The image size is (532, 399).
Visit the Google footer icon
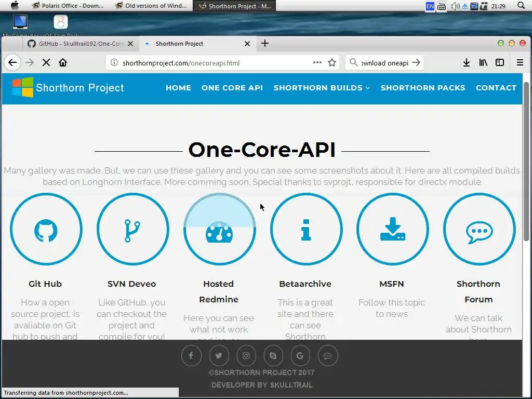click(x=300, y=355)
